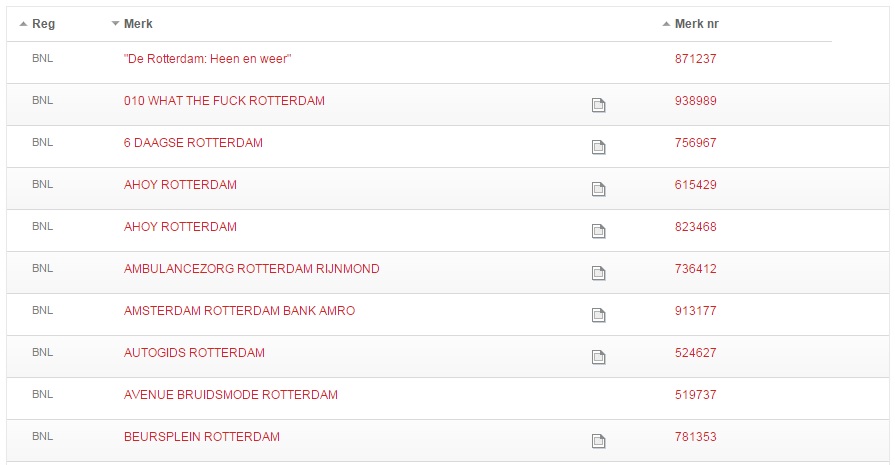895x465 pixels.
Task: Open trademark number 938989
Action: pos(695,101)
